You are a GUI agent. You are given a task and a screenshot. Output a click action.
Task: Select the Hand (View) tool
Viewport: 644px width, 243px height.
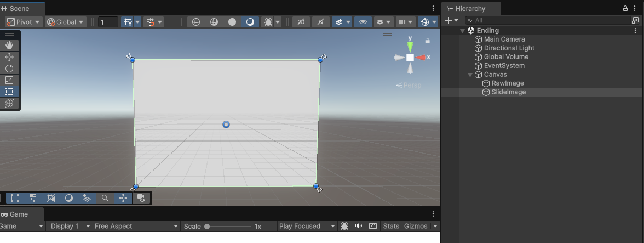9,46
